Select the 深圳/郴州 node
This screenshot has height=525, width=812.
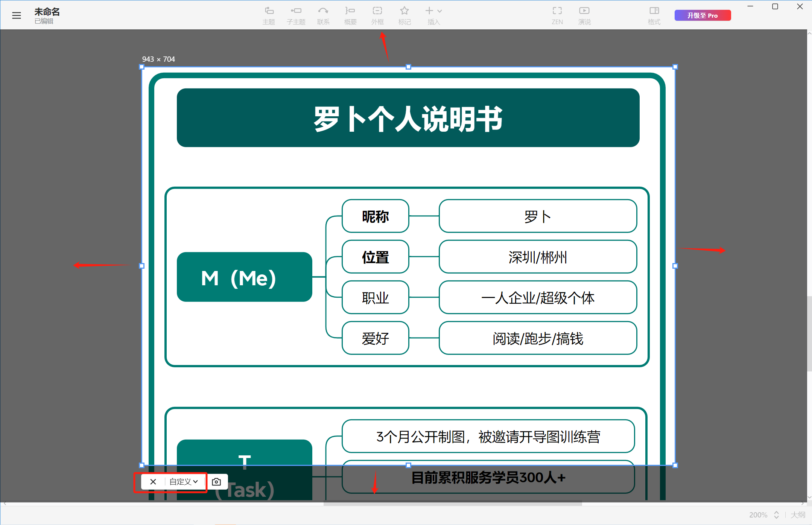click(x=538, y=257)
